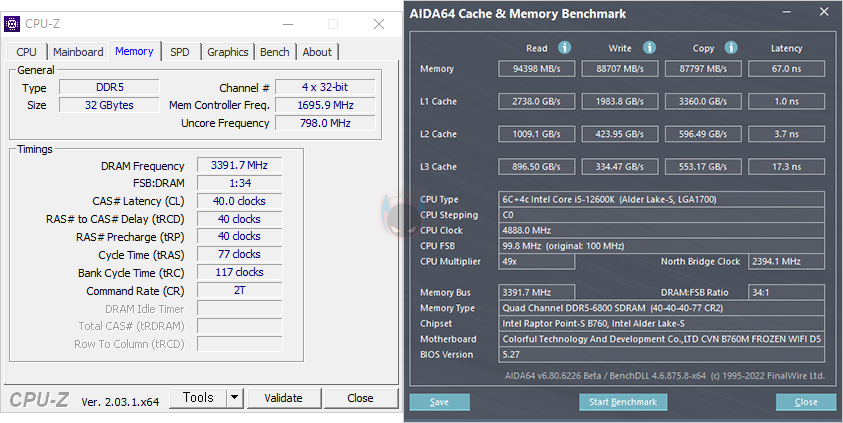Click the Channel # 4 x 32-bit field

pyautogui.click(x=325, y=87)
